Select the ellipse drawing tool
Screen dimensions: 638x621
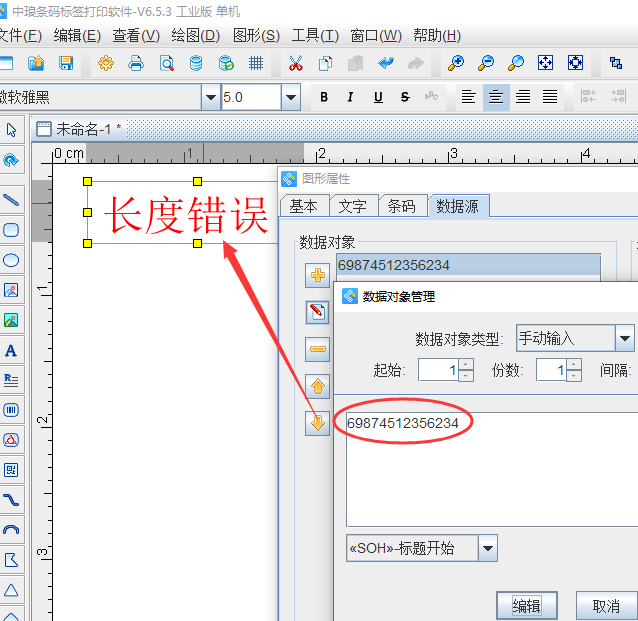11,260
